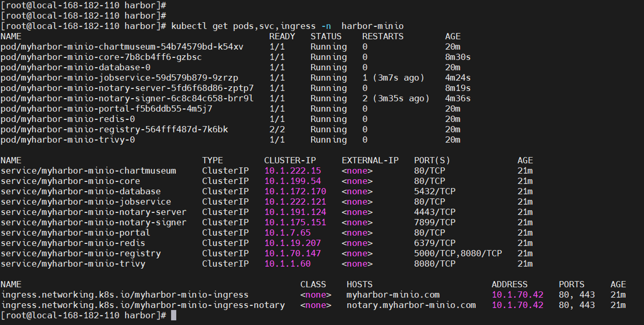644x325 pixels.
Task: Click service/myharbor-minio-trivy name
Action: pos(73,264)
